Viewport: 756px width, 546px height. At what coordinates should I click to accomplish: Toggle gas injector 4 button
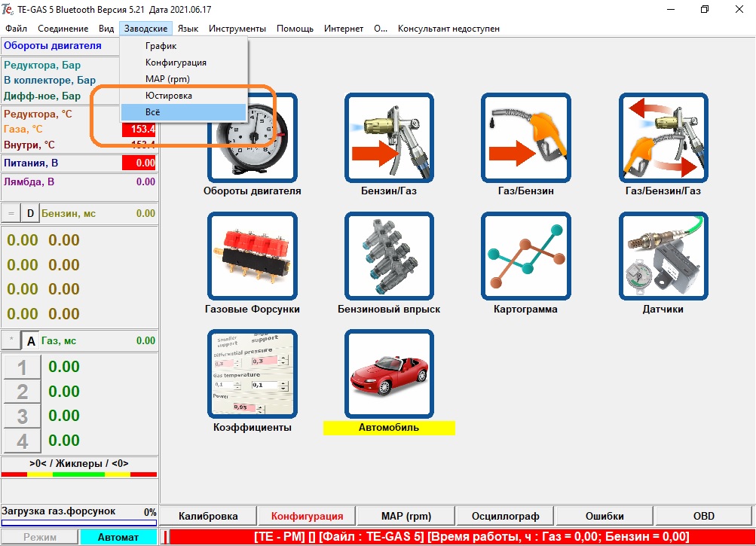pos(22,441)
